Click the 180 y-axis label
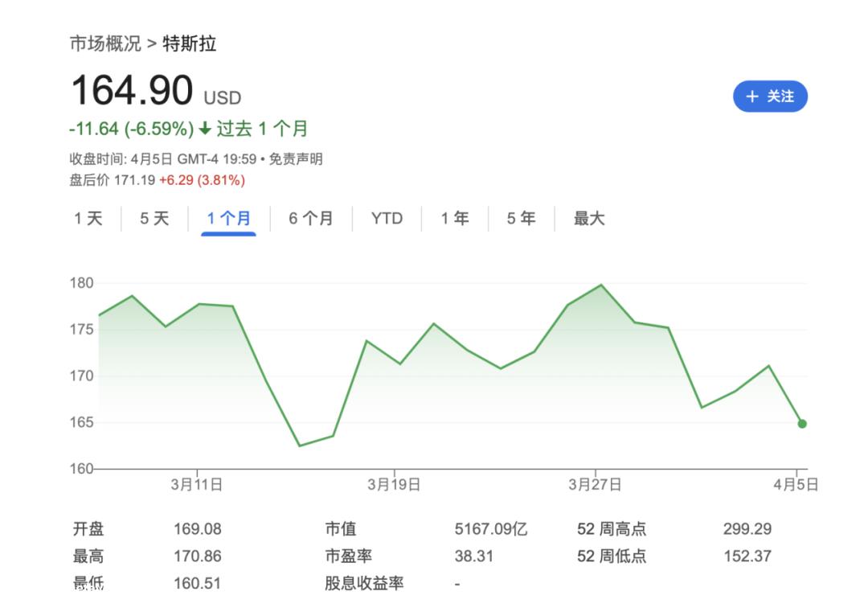This screenshot has width=868, height=612. [x=81, y=283]
